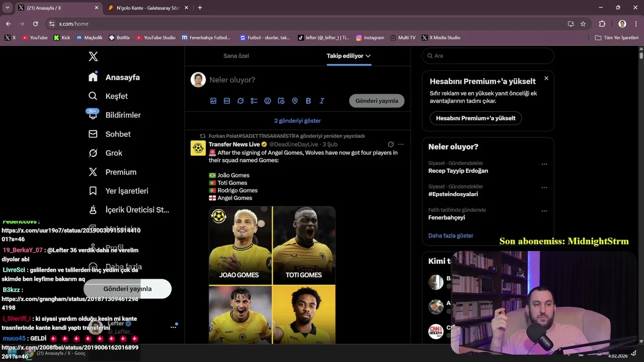
Task: Reload the browser page
Action: [x=35, y=24]
